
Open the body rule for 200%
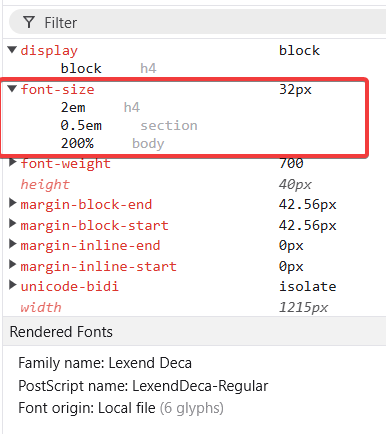(x=148, y=144)
